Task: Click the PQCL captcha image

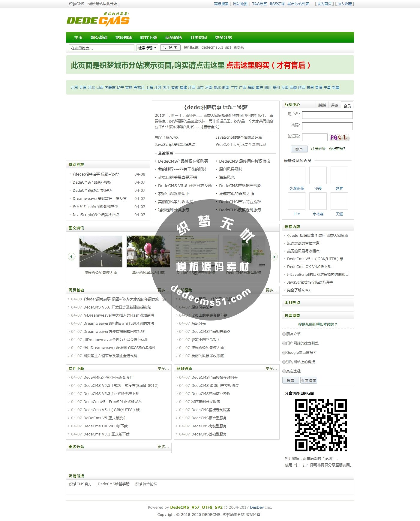Action: [339, 137]
